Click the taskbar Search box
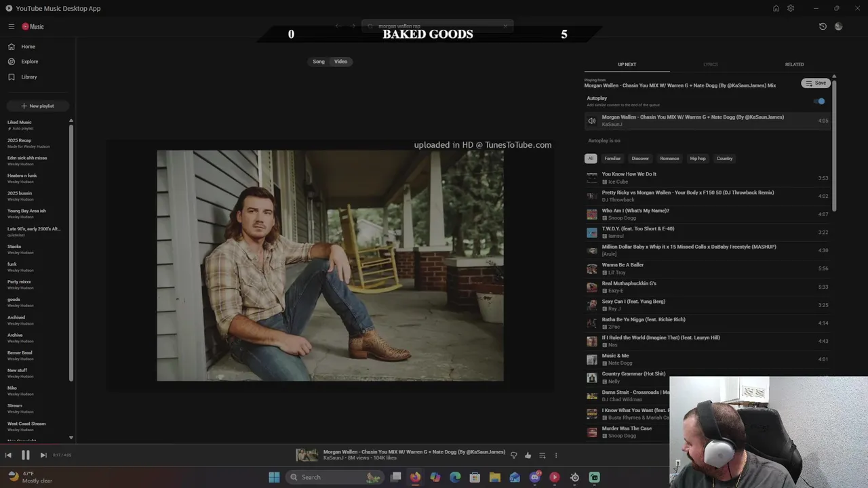This screenshot has width=868, height=488. pos(336,477)
